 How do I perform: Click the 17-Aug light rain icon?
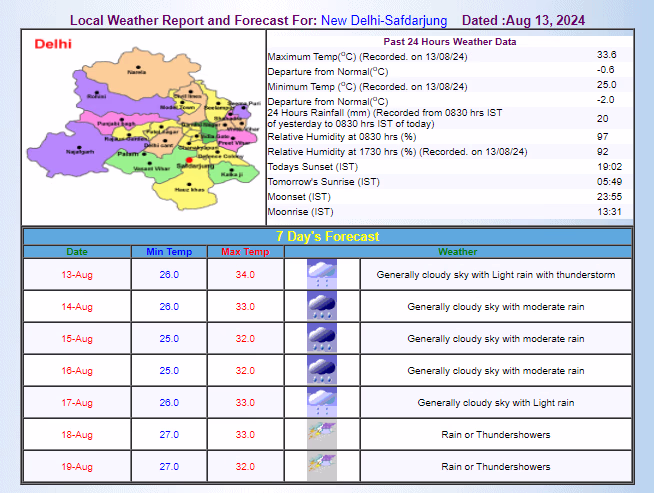click(321, 402)
